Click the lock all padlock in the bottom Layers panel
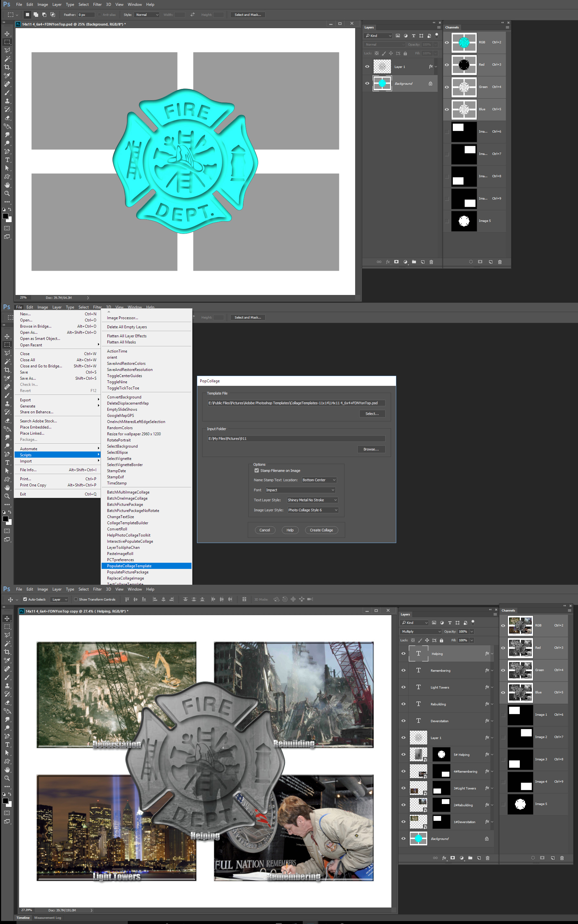Viewport: 578px width, 924px height. click(442, 640)
